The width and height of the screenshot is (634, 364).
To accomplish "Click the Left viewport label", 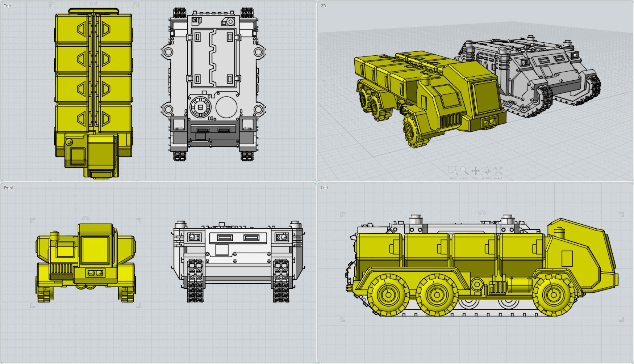I will [324, 188].
